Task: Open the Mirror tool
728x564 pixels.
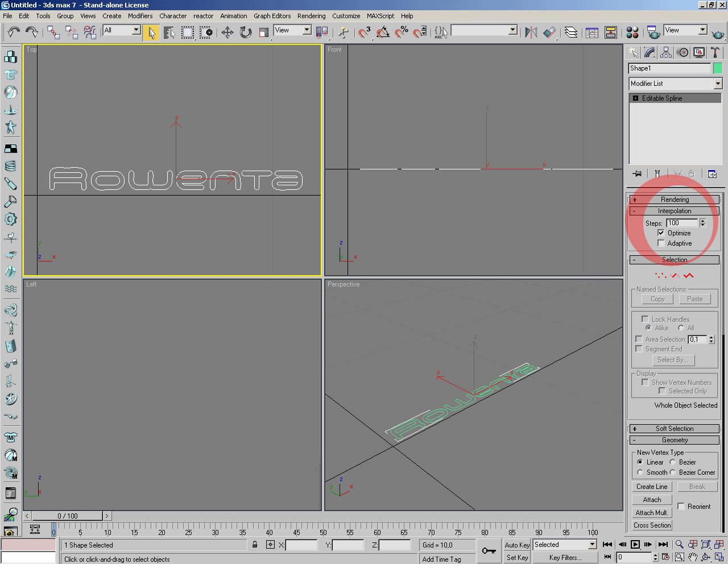Action: [x=531, y=32]
